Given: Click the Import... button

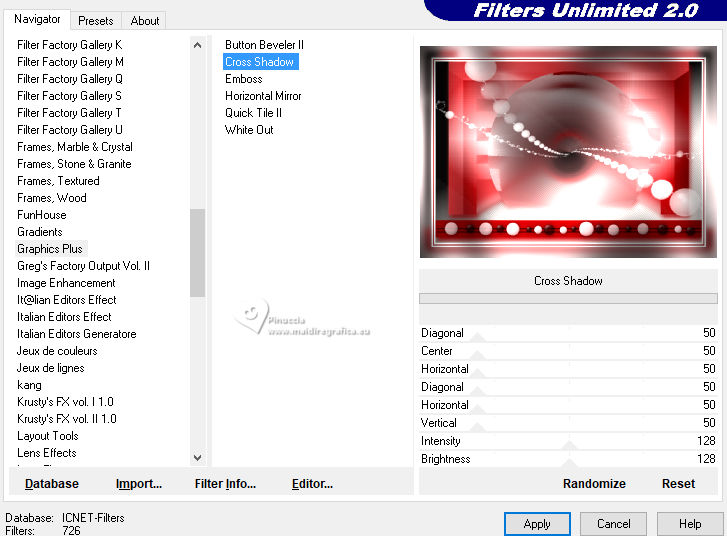Looking at the screenshot, I should 139,484.
